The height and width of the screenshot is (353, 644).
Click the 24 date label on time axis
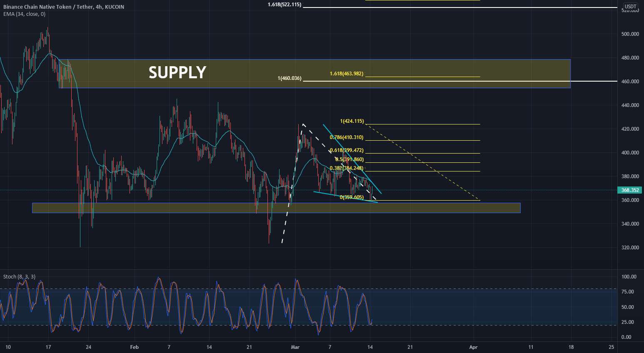coord(88,347)
